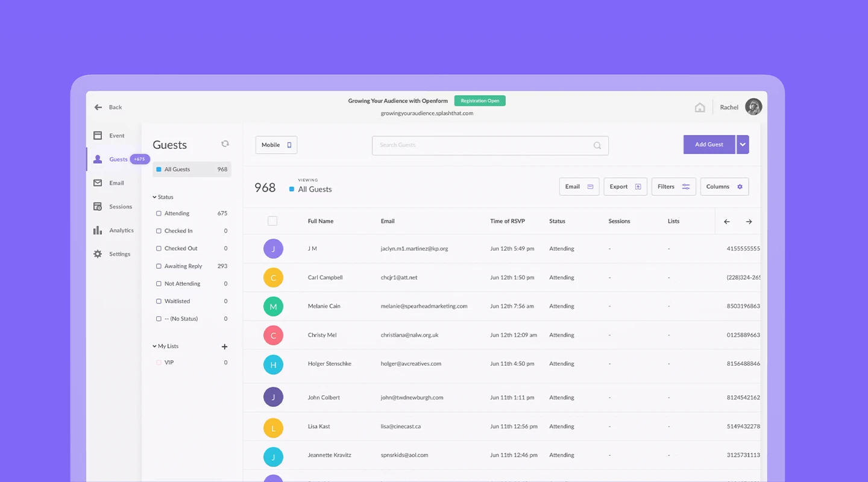
Task: Add a new list with the plus icon
Action: [224, 346]
